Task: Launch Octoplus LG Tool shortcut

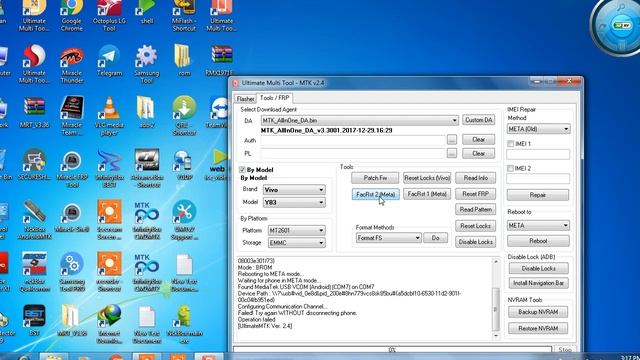Action: (109, 16)
